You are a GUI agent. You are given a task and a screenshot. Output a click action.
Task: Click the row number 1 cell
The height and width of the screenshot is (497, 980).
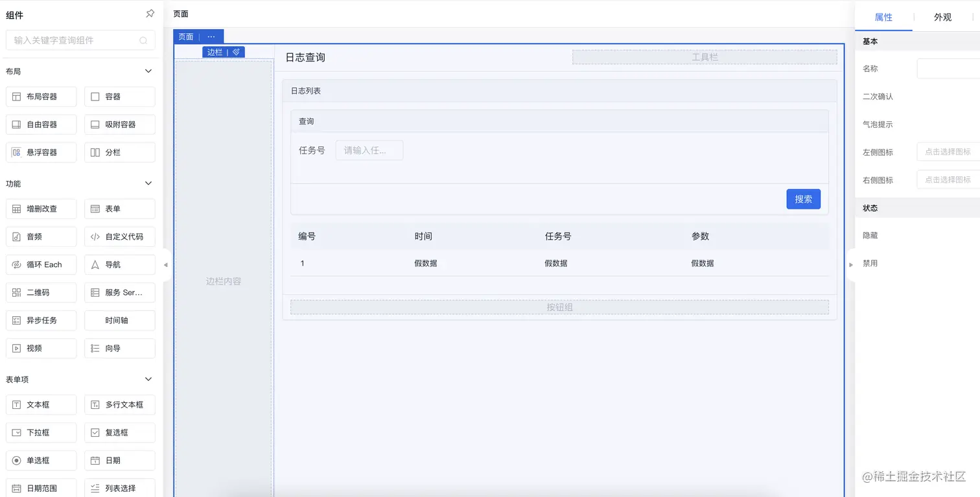tap(302, 263)
